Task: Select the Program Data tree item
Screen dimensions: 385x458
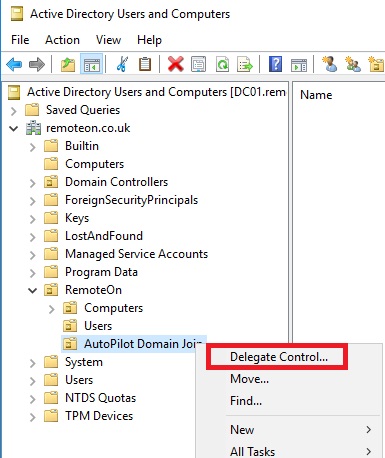Action: coord(101,272)
